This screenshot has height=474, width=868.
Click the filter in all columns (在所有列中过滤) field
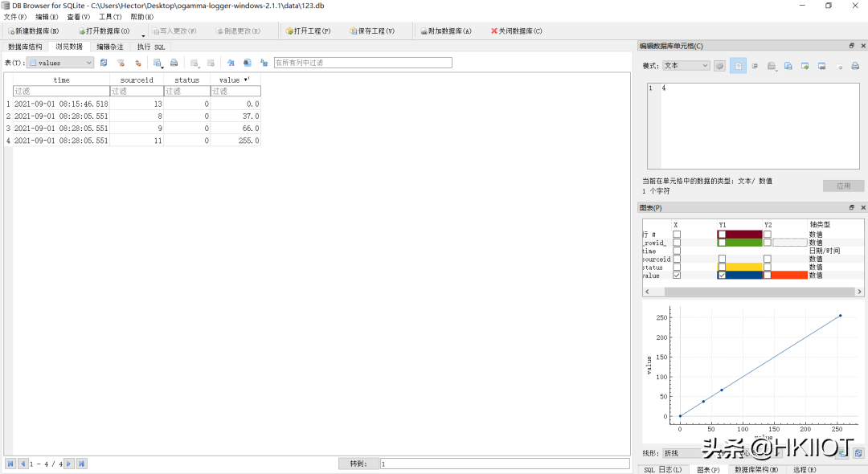[x=363, y=63]
